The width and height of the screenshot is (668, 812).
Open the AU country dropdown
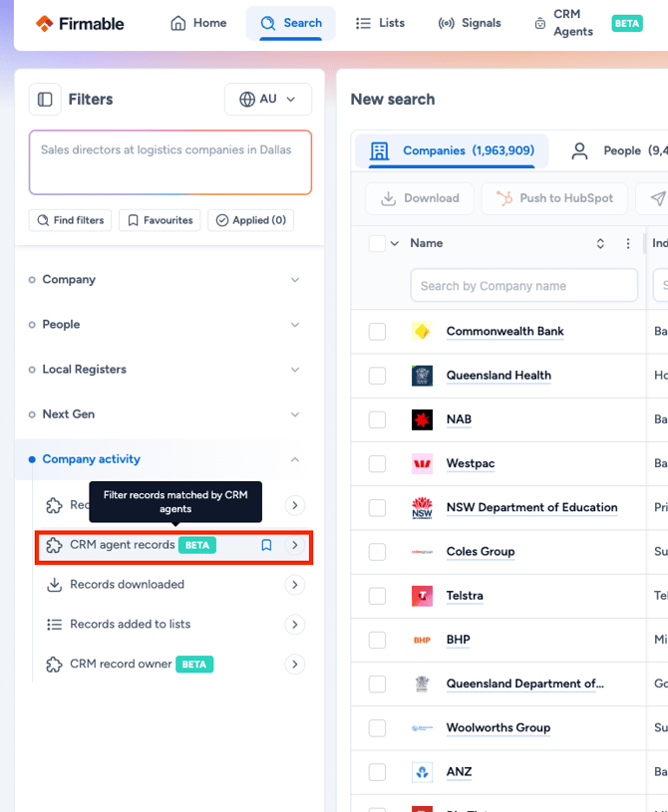268,99
